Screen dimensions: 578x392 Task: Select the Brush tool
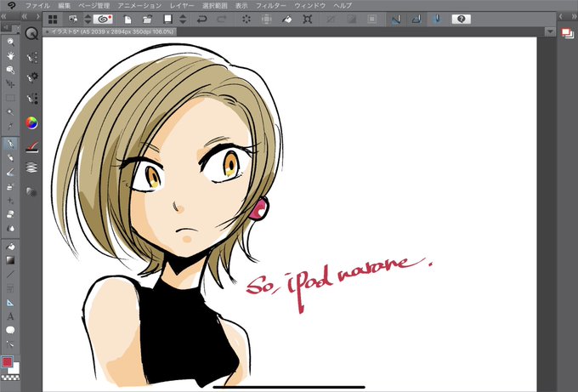(10, 172)
